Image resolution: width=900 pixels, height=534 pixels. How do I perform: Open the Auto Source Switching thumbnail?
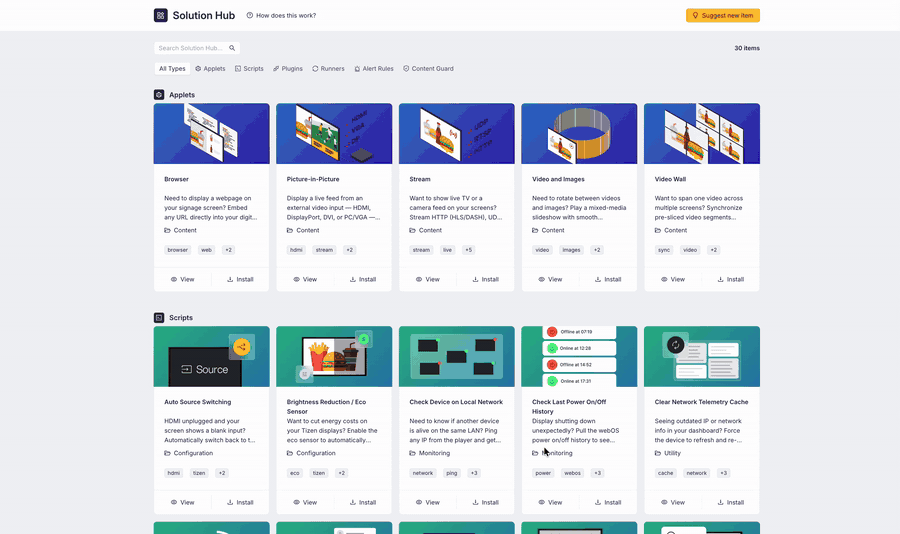point(211,357)
